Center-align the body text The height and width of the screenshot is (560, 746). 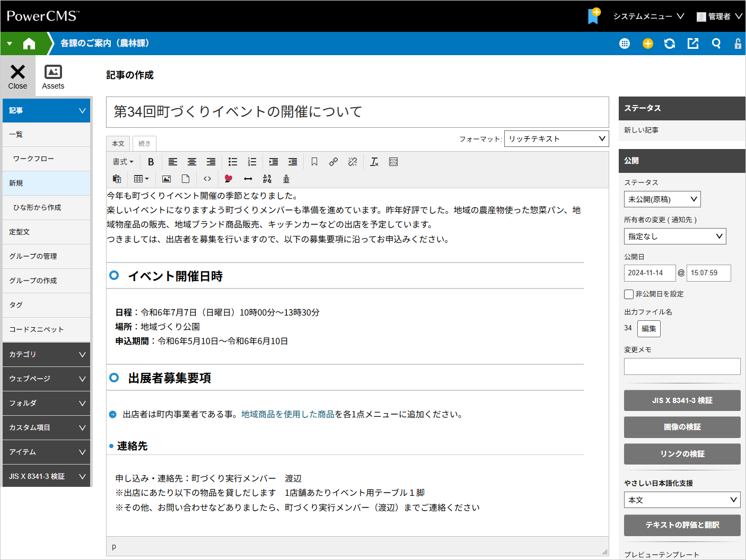192,162
